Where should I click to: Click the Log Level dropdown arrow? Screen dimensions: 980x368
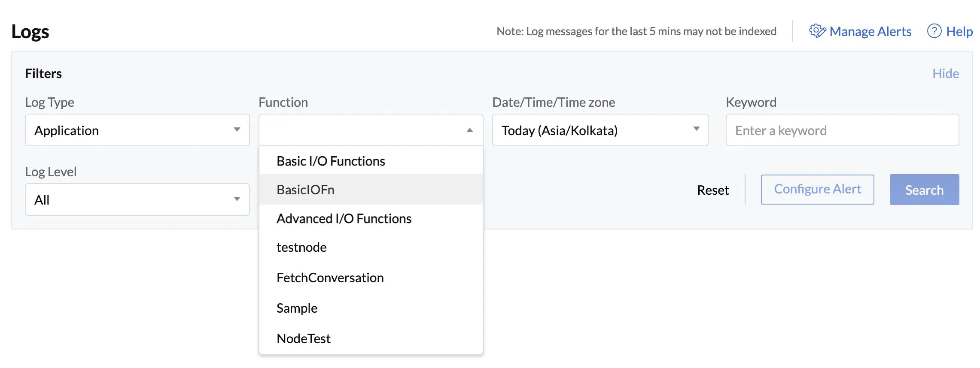coord(237,199)
